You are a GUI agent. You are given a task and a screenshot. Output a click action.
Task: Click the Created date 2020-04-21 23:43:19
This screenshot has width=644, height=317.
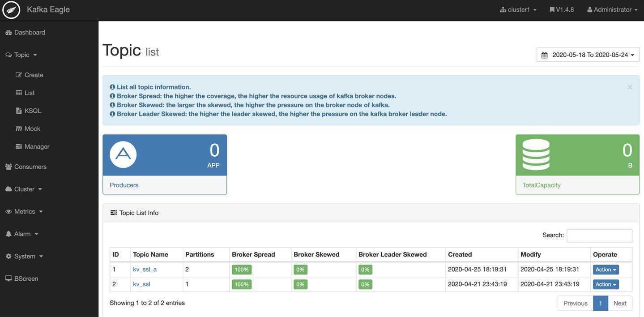[x=478, y=284]
